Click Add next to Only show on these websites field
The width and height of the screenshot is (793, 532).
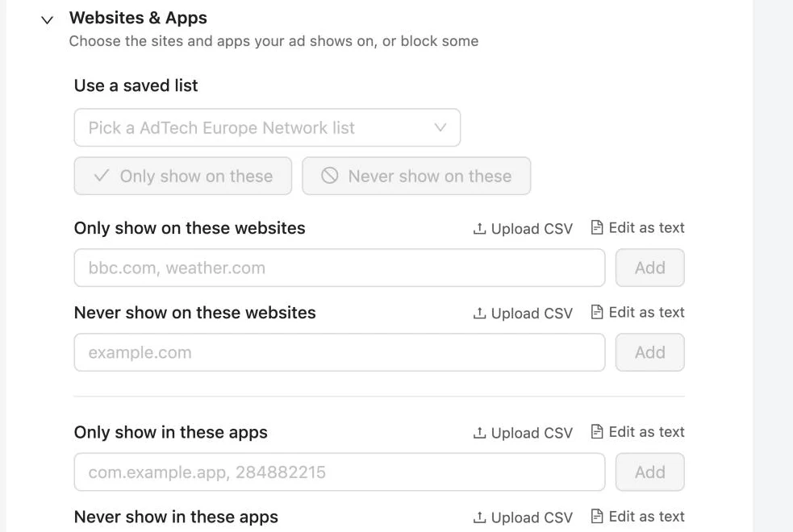point(650,268)
